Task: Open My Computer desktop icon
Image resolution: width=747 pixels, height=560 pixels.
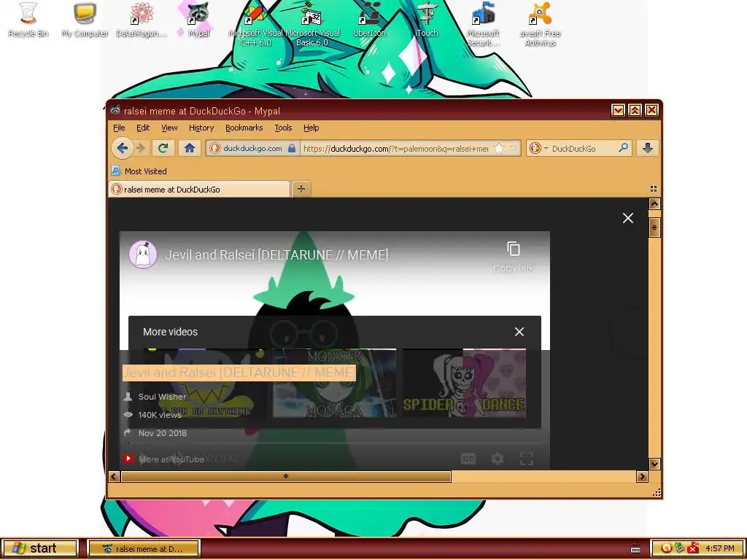Action: click(x=85, y=20)
